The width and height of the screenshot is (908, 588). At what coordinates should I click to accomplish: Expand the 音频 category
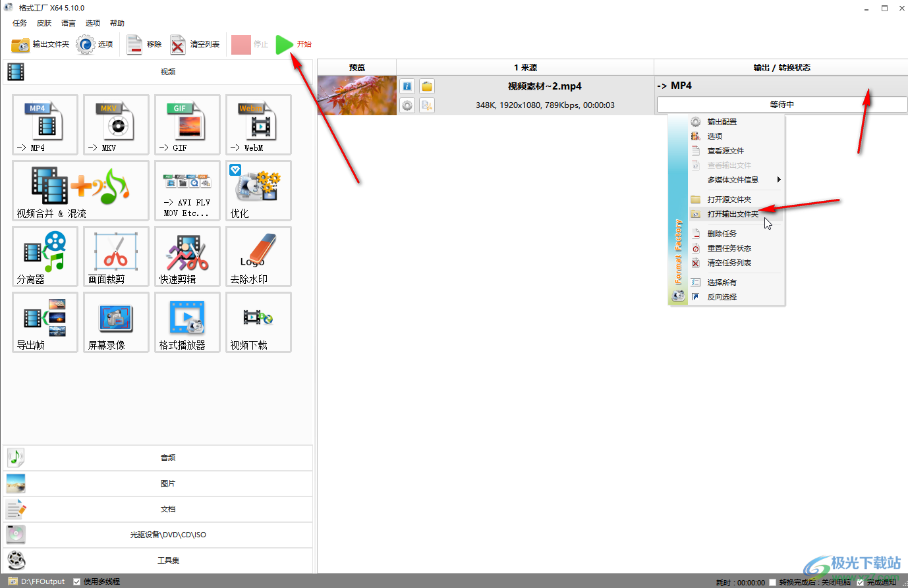[158, 458]
